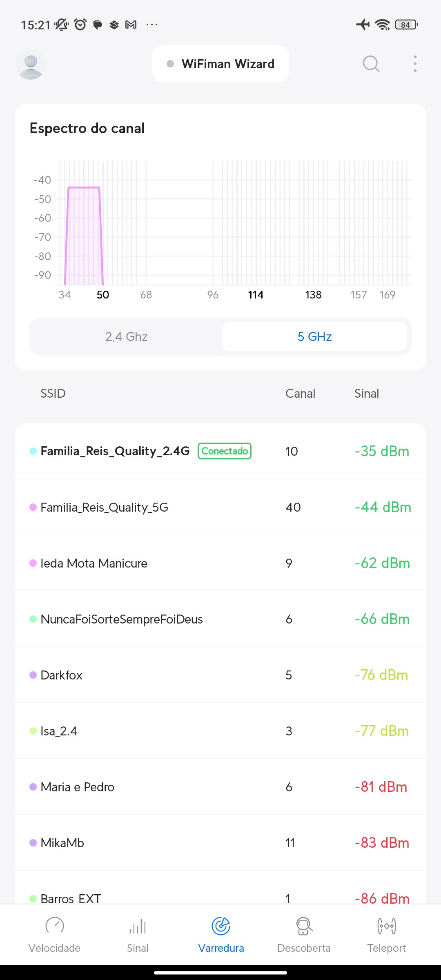Sort networks by Sinal column header

tap(366, 393)
